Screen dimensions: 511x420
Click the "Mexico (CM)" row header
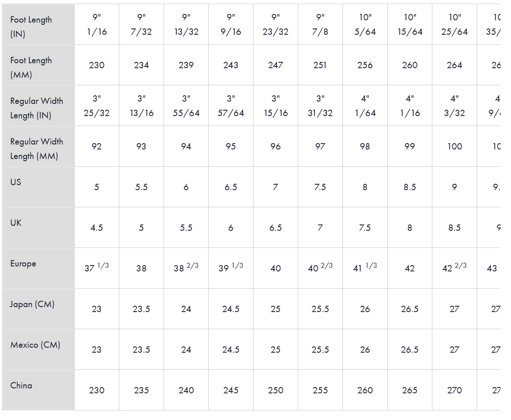pos(35,345)
